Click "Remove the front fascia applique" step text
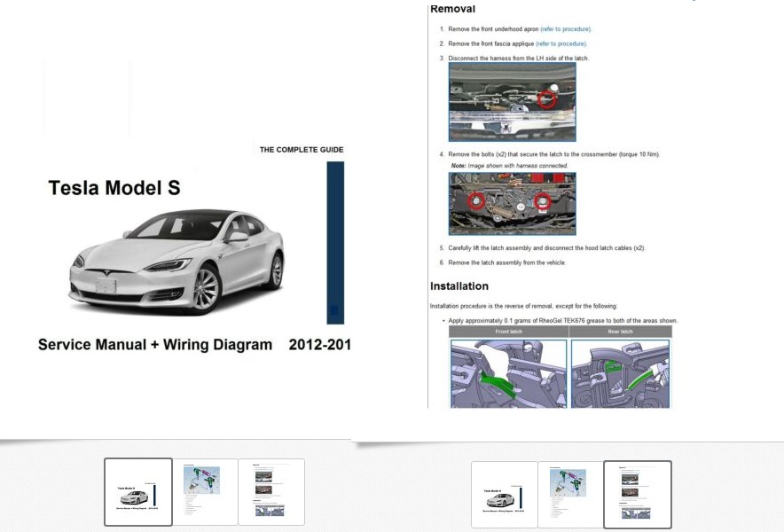 (x=491, y=43)
